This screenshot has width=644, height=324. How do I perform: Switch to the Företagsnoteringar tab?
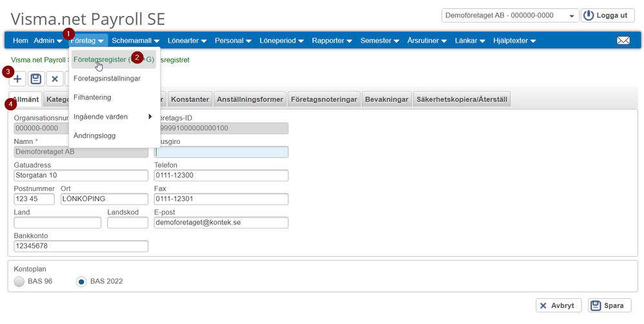[x=324, y=99]
